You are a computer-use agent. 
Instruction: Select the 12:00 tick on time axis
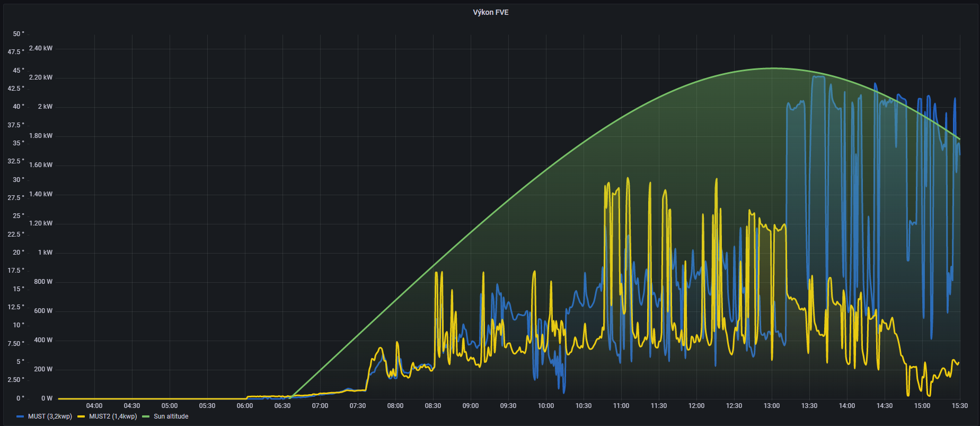696,406
